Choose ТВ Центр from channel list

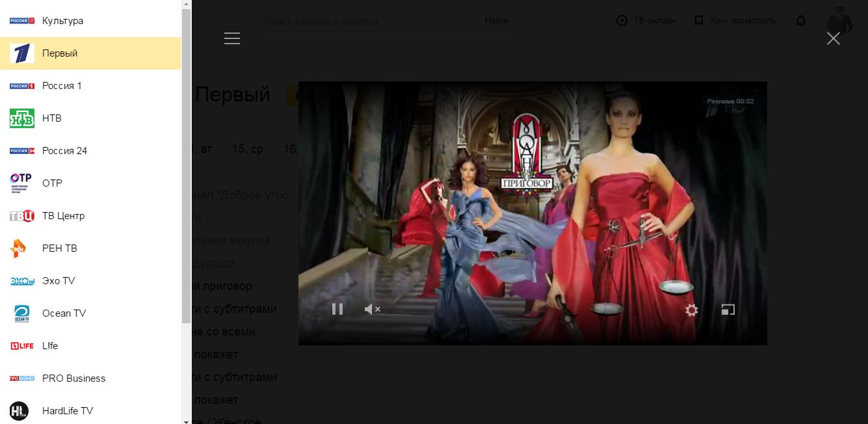tap(90, 216)
